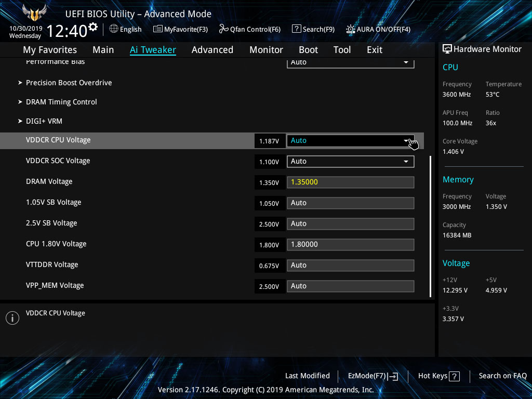This screenshot has width=532, height=399.
Task: Click the settings list scrollbar
Action: coord(430,227)
